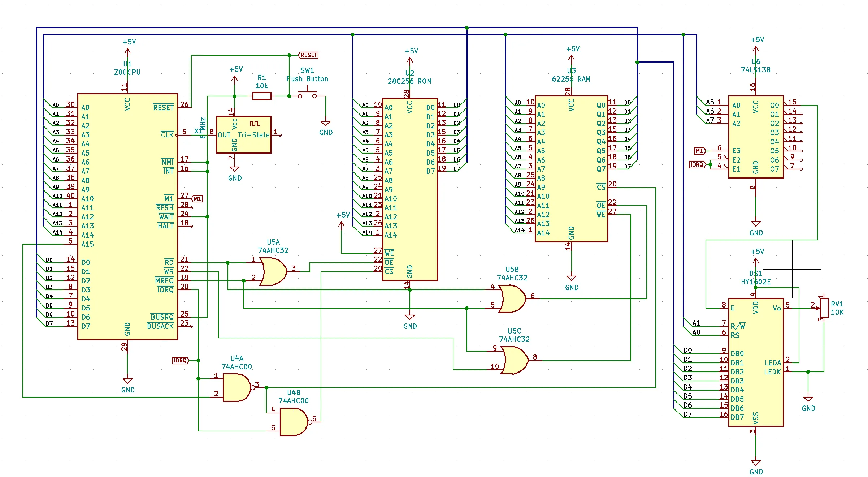Click the U5B 74AHC32 OR gate
The width and height of the screenshot is (868, 477).
click(x=512, y=298)
